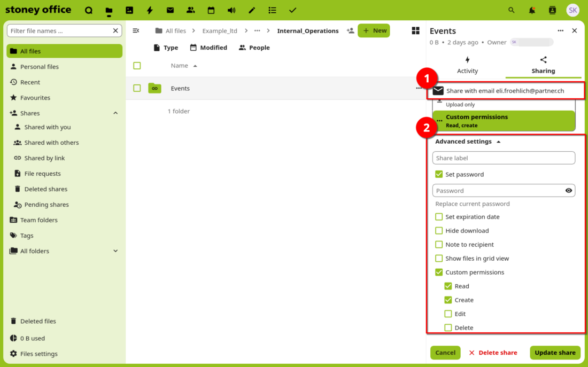Check the Hide download option
The image size is (588, 367).
pos(439,231)
